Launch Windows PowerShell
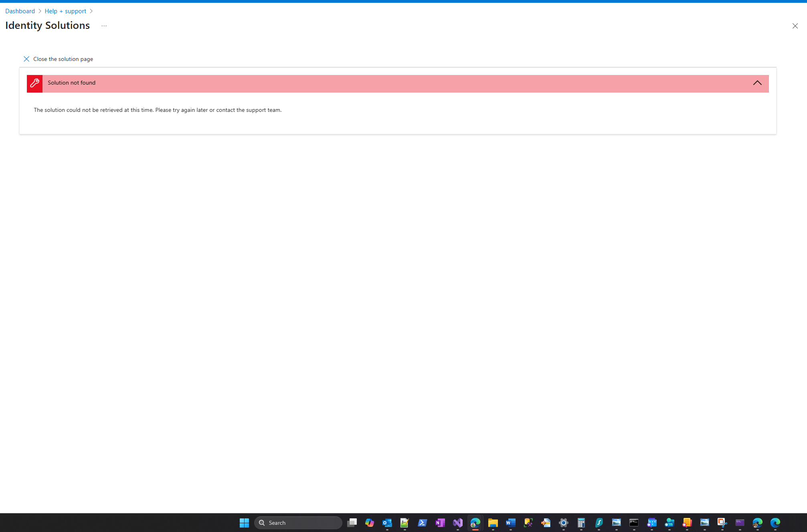This screenshot has width=807, height=532. pyautogui.click(x=422, y=523)
